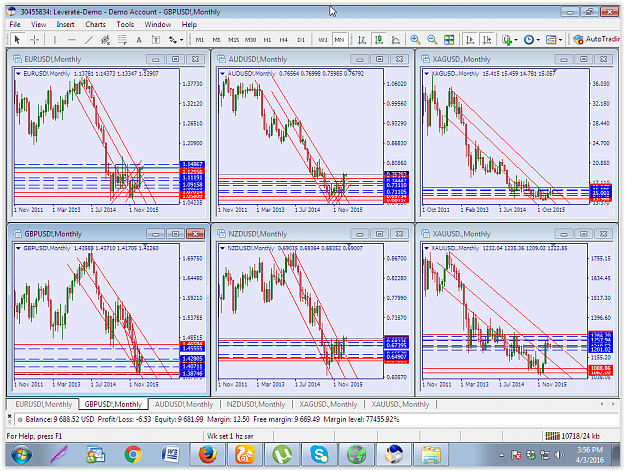The width and height of the screenshot is (625, 471).
Task: Click the EURUSD chart window title icon
Action: (x=17, y=59)
